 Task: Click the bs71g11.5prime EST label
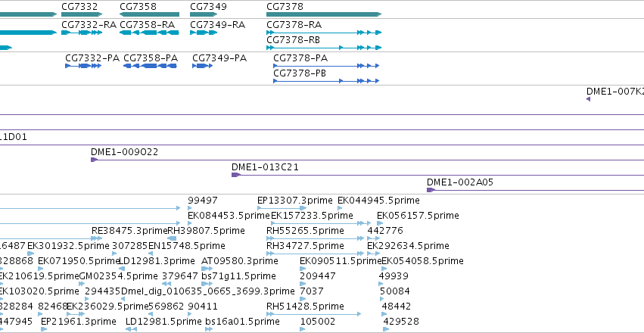(238, 276)
